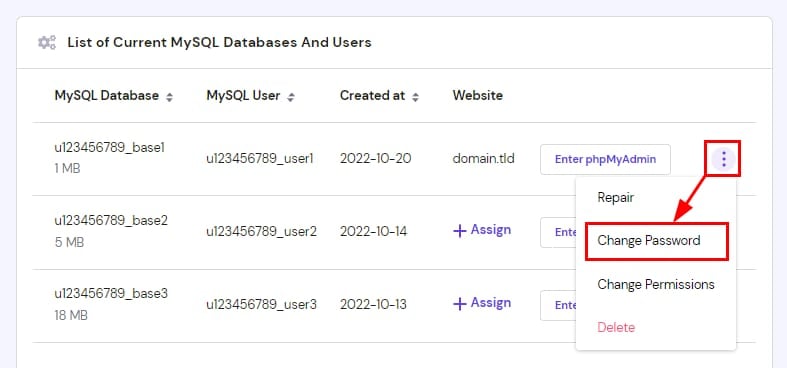Click the partially hidden button for base3
The width and height of the screenshot is (787, 368).
pos(558,305)
